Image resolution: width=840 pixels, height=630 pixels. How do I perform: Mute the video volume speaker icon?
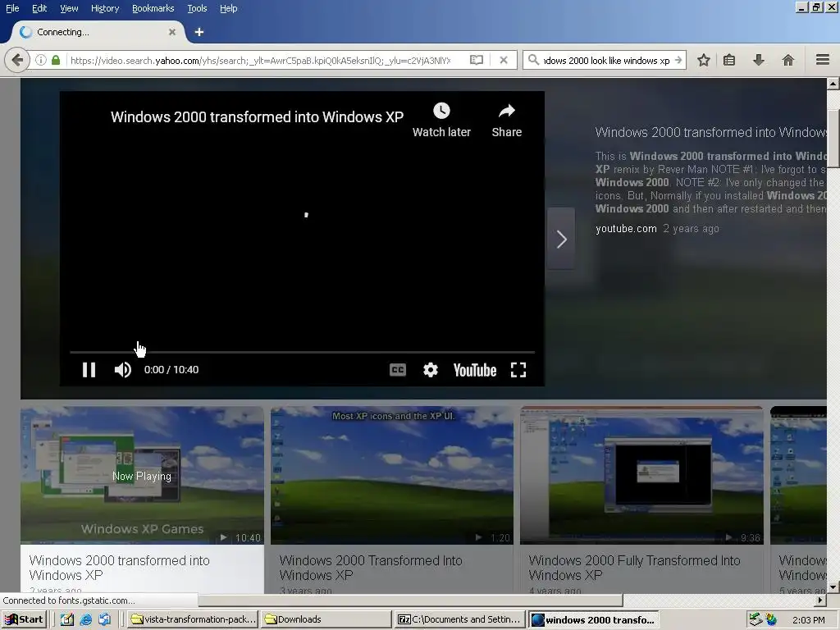tap(123, 370)
